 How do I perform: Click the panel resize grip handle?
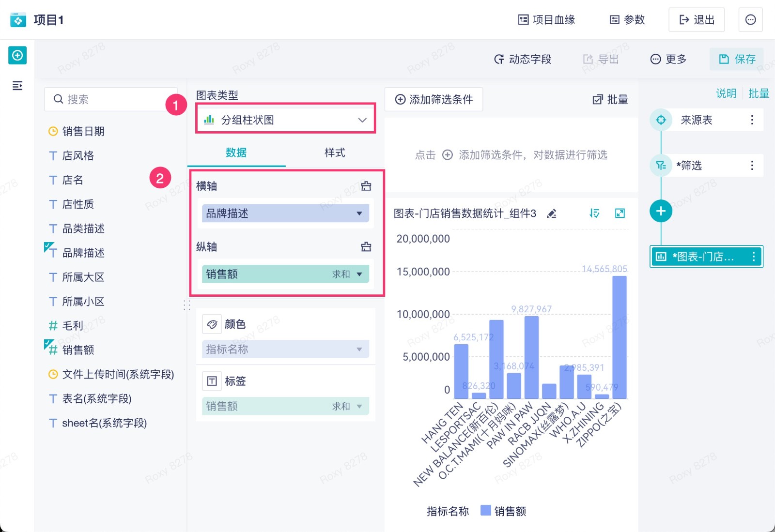point(187,305)
